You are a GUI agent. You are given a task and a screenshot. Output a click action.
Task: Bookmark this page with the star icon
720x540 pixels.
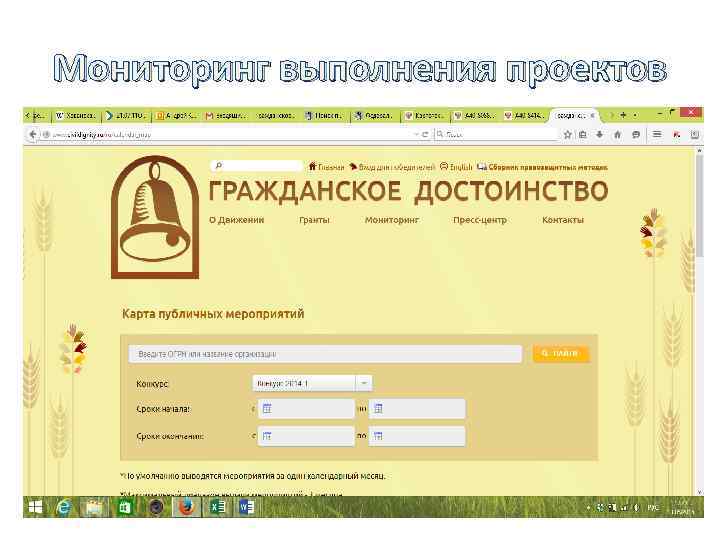point(568,134)
